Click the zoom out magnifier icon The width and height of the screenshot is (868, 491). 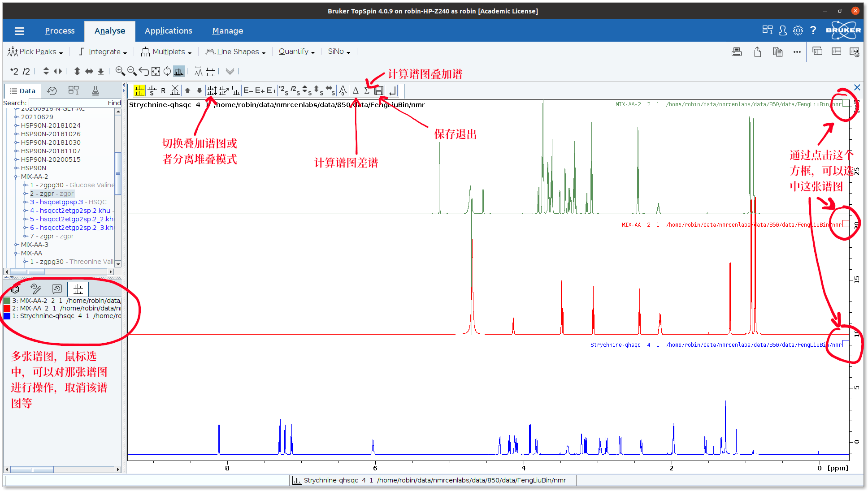131,71
